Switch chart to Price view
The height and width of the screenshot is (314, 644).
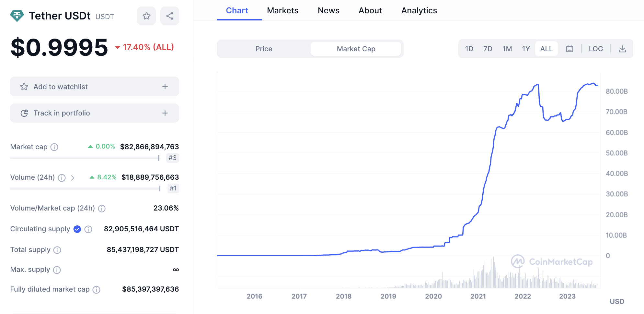(x=264, y=49)
